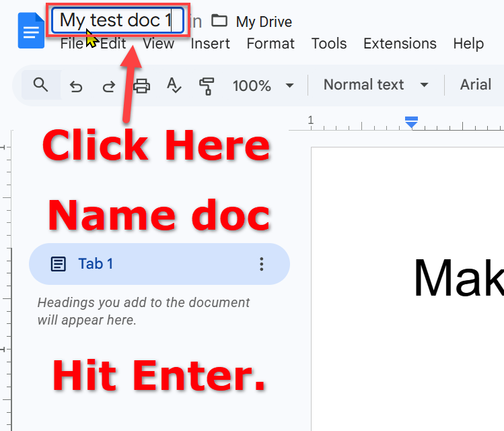This screenshot has height=431, width=504.
Task: Expand the Normal text style dropdown
Action: point(375,85)
